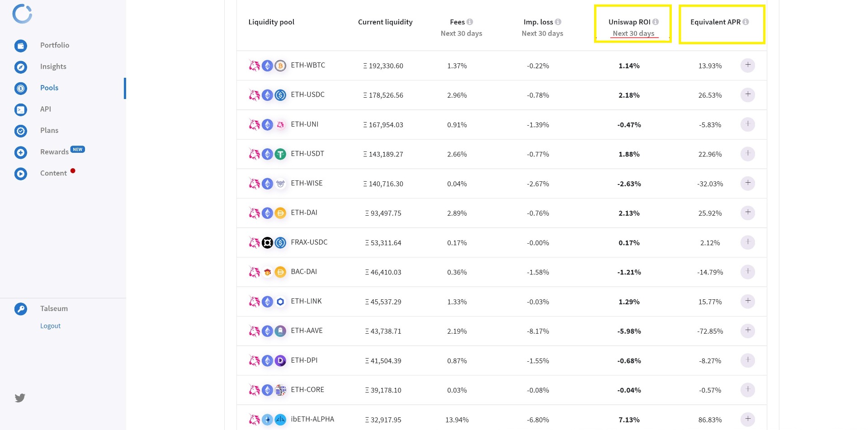Click the Logout link

tap(50, 326)
